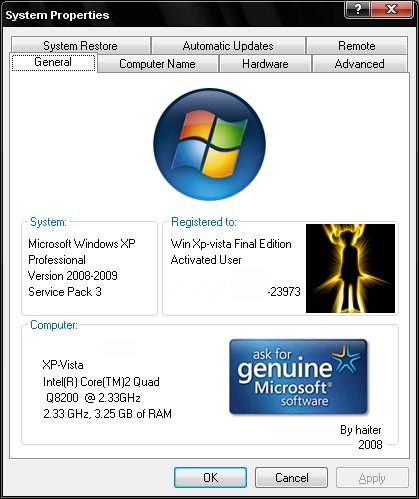Click the Microsoft Windows XP text
Viewport: 419px width, 499px height.
pyautogui.click(x=82, y=244)
